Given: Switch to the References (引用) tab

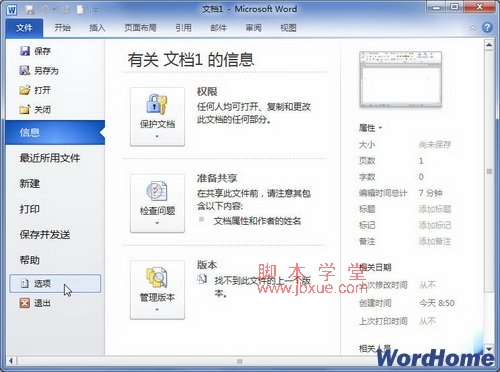Looking at the screenshot, I should (x=183, y=28).
